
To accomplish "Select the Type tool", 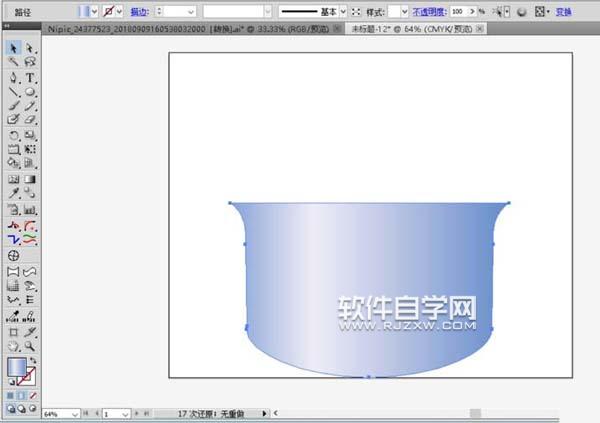I will pyautogui.click(x=30, y=78).
